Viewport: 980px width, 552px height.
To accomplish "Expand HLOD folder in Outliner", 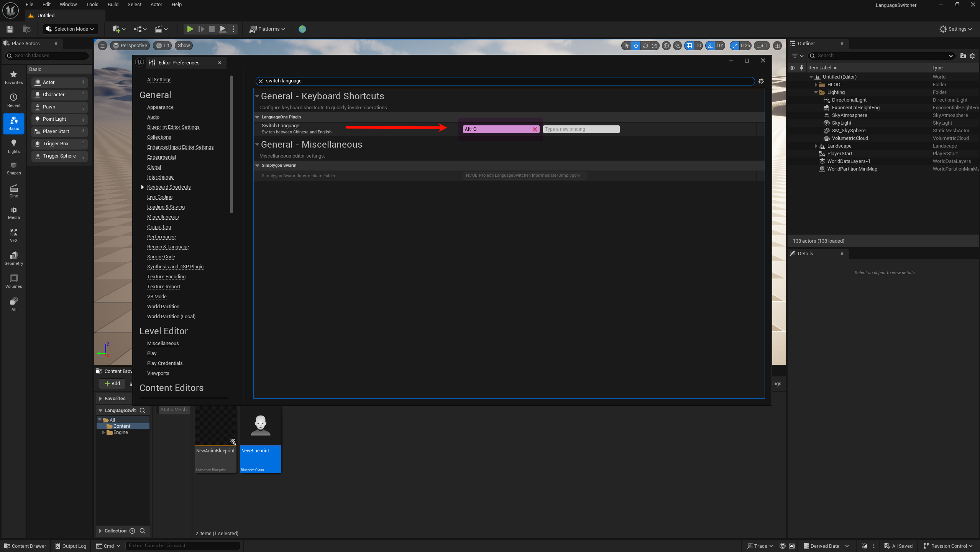I will point(816,85).
